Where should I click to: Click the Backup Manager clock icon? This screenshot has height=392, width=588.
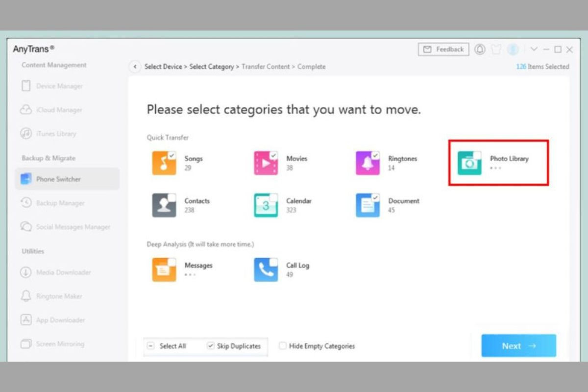click(x=26, y=203)
